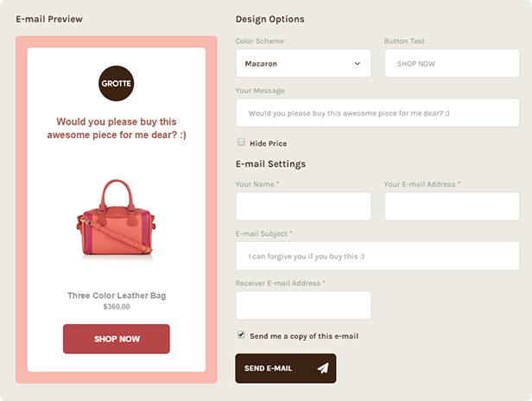Select the Your Name text box
532x401 pixels.
coord(303,207)
